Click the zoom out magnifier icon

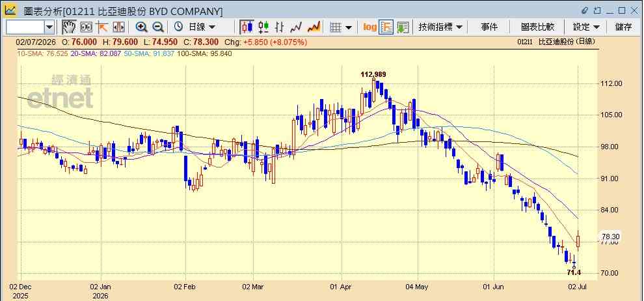coord(158,27)
